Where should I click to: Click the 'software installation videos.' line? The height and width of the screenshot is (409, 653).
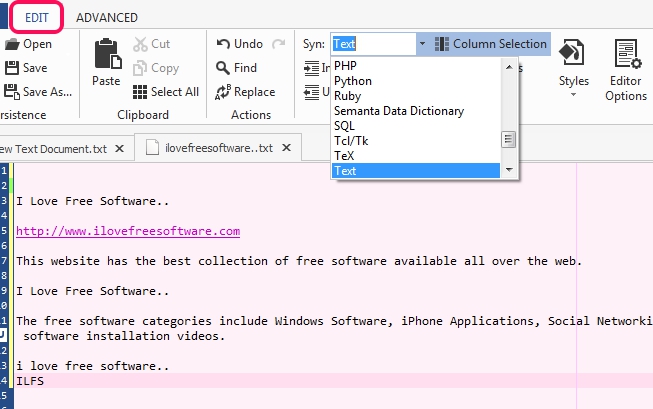(x=124, y=336)
